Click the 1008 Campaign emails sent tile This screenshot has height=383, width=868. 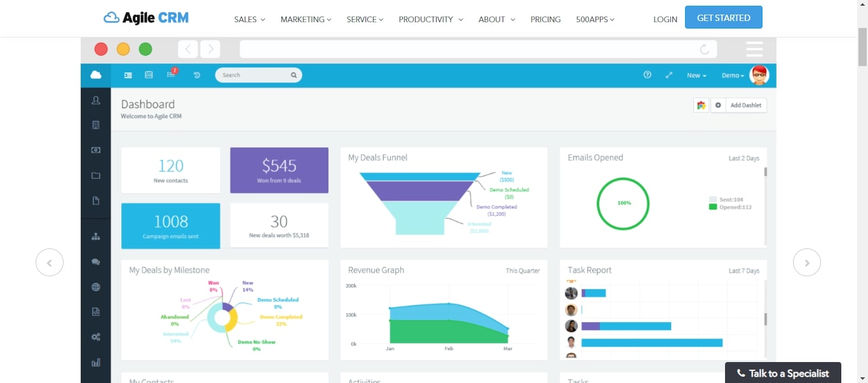171,225
